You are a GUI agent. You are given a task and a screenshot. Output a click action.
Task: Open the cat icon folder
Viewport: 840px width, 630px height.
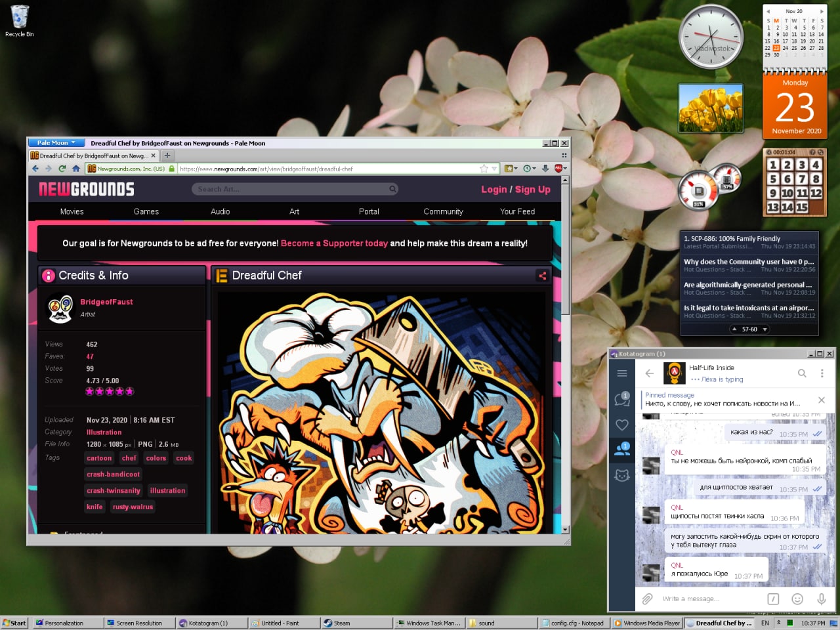click(x=622, y=476)
